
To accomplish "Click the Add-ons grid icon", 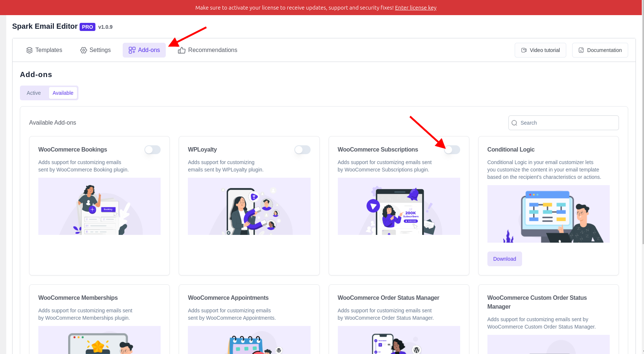I will coord(132,50).
